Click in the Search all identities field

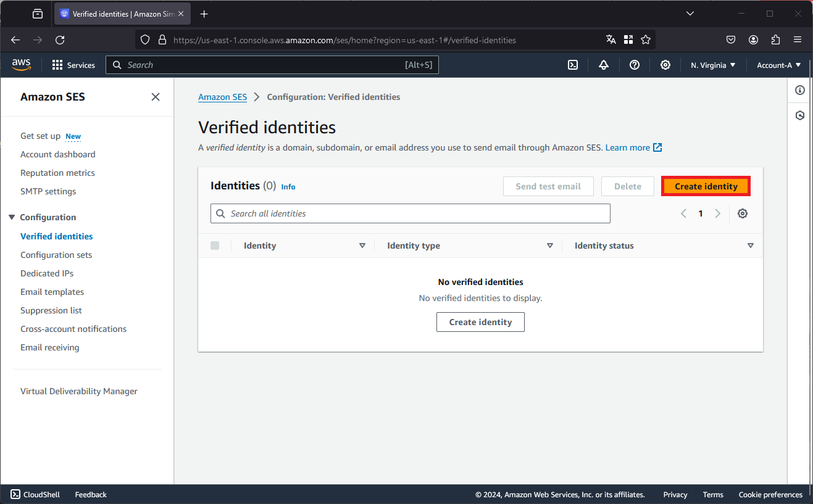tap(411, 213)
